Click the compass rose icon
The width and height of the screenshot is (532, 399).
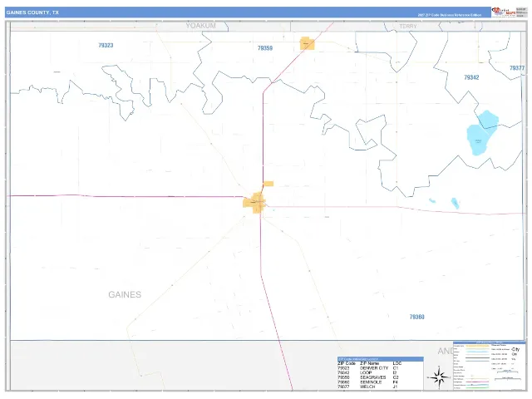pyautogui.click(x=439, y=377)
